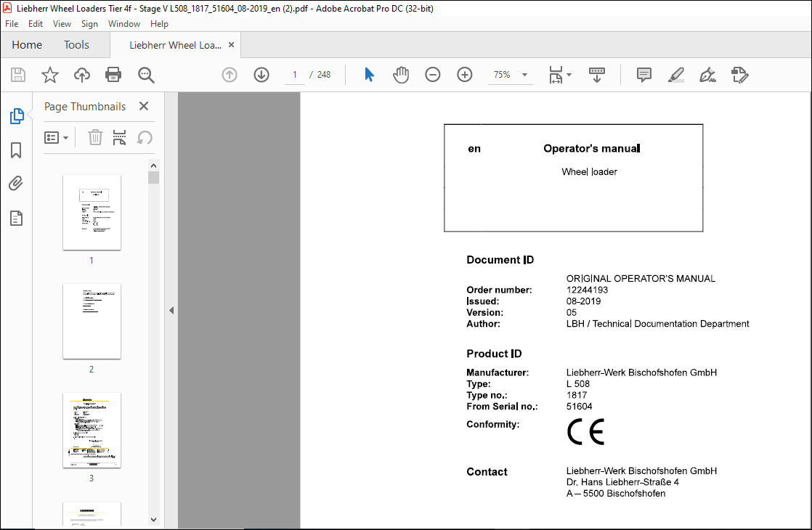
Task: Click the 'Product ID' heading
Action: coord(494,354)
